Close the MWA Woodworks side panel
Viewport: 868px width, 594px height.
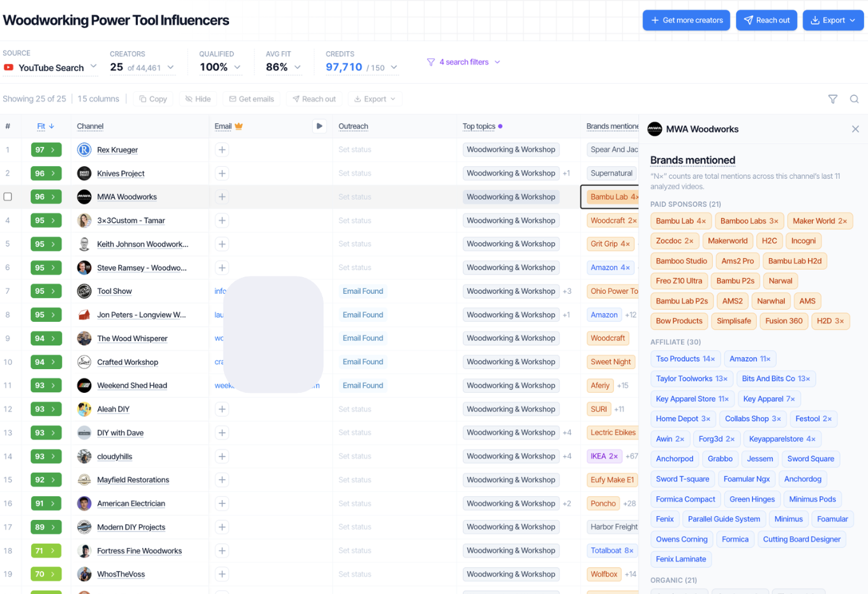(x=855, y=129)
